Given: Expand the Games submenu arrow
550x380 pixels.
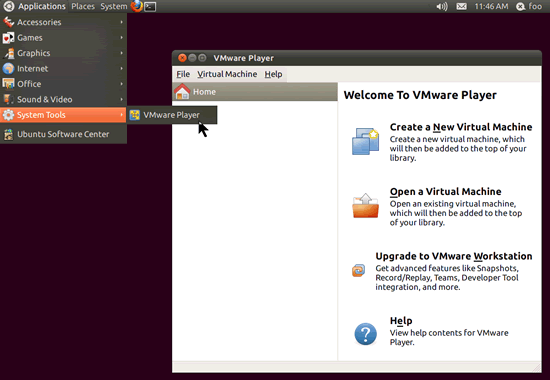Looking at the screenshot, I should 121,38.
